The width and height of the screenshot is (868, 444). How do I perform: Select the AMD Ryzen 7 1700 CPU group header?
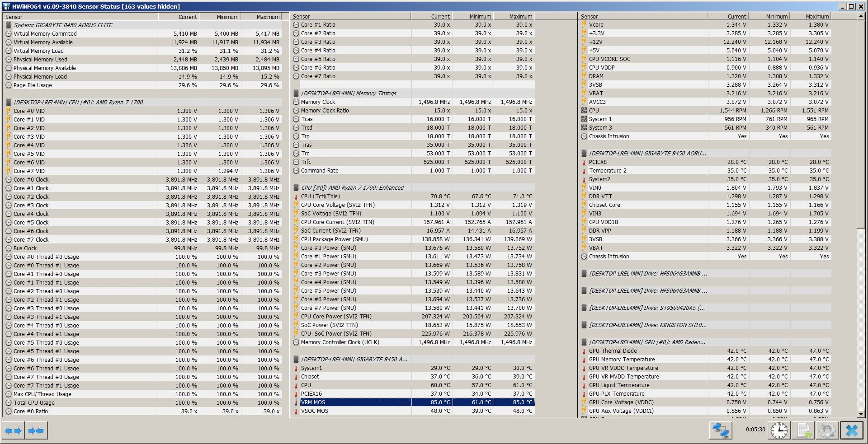pyautogui.click(x=78, y=103)
